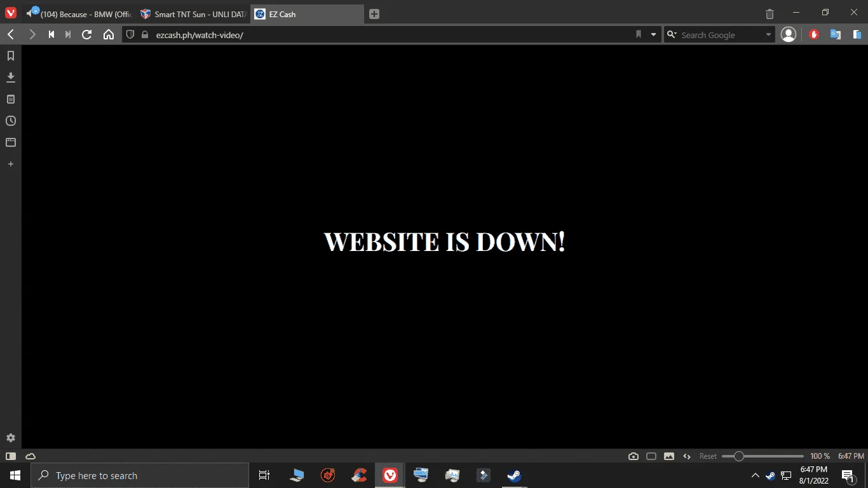This screenshot has height=488, width=868.
Task: Bookmark this page from the address bar
Action: click(639, 34)
